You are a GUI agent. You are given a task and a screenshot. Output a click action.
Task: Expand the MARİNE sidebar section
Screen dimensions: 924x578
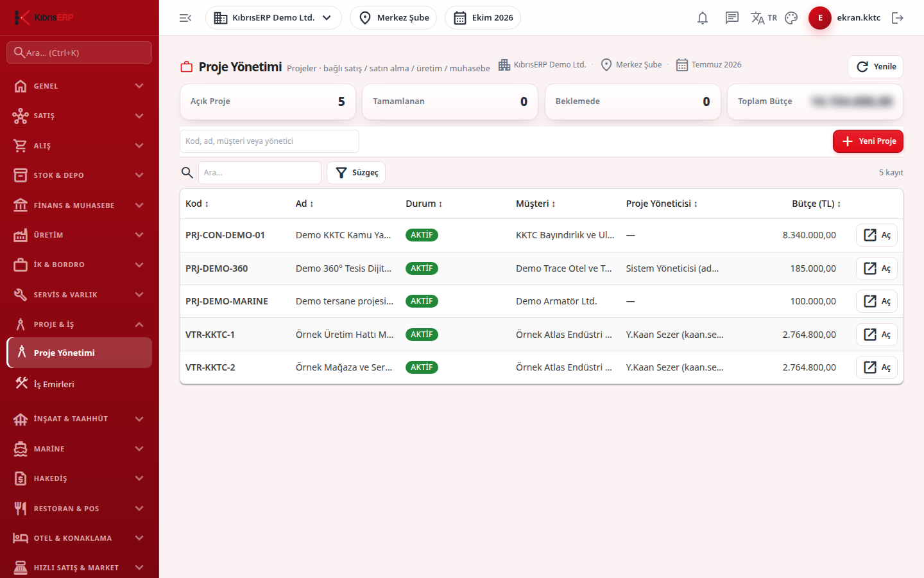(80, 449)
